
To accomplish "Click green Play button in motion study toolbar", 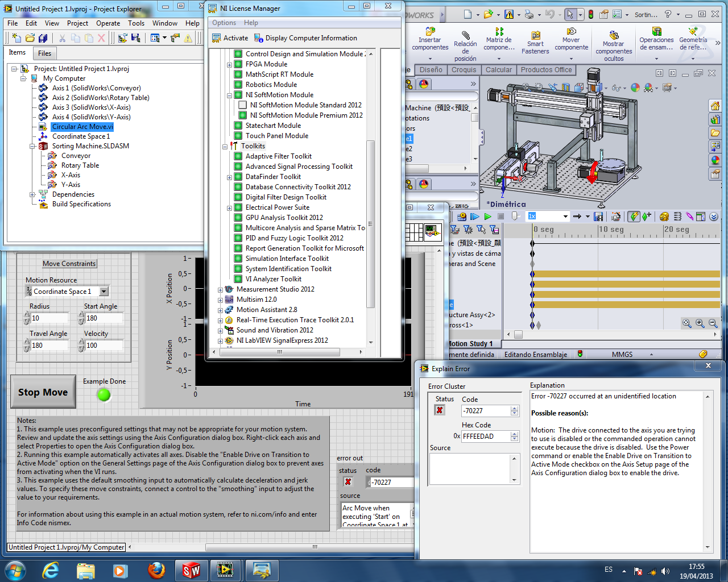I will click(x=487, y=217).
